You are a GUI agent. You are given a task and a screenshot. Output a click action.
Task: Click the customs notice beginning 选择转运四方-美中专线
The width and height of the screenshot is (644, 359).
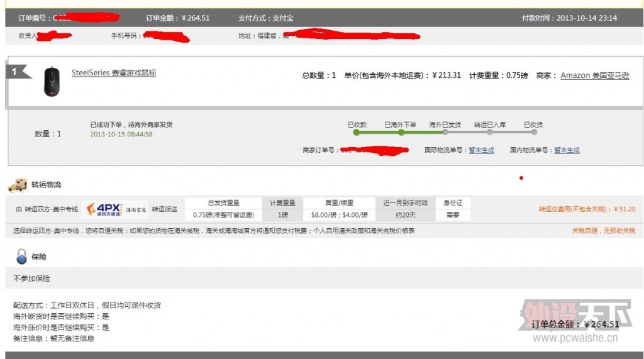[214, 231]
